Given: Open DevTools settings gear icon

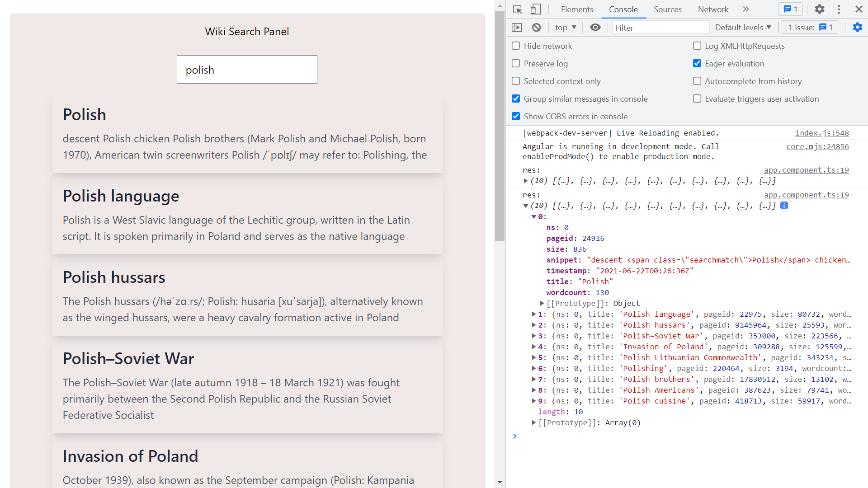Looking at the screenshot, I should pos(820,9).
